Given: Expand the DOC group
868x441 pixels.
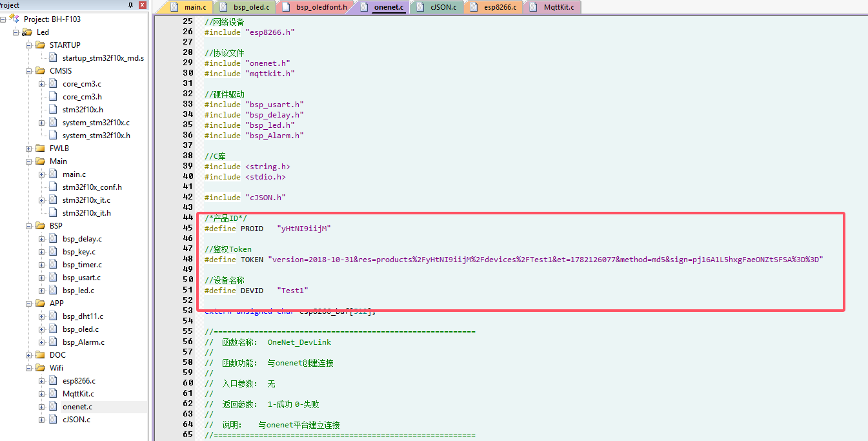Looking at the screenshot, I should tap(29, 355).
